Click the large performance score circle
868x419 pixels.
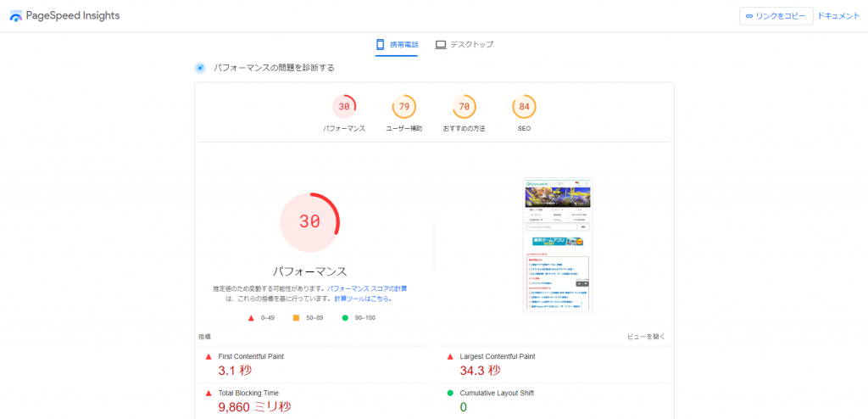pos(309,222)
